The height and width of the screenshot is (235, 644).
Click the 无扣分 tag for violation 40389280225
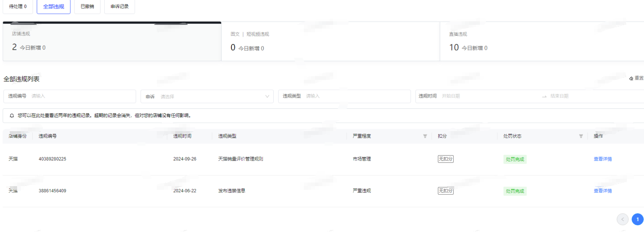point(445,159)
